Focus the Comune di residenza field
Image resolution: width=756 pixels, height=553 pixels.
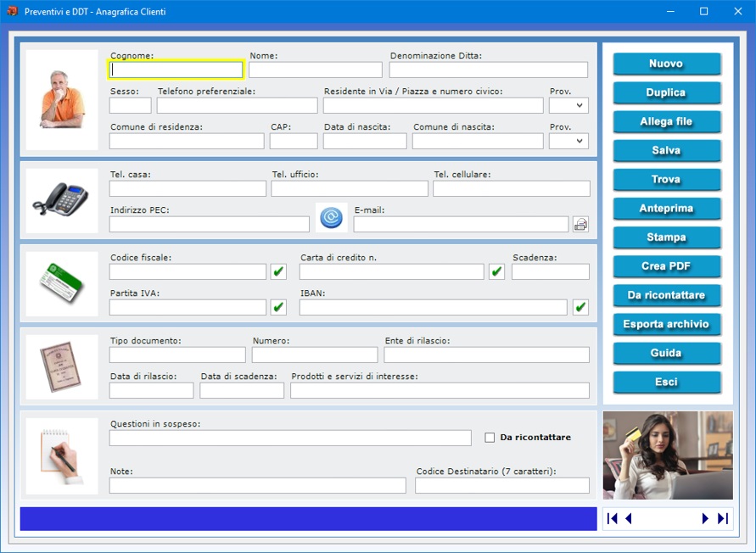pos(187,142)
